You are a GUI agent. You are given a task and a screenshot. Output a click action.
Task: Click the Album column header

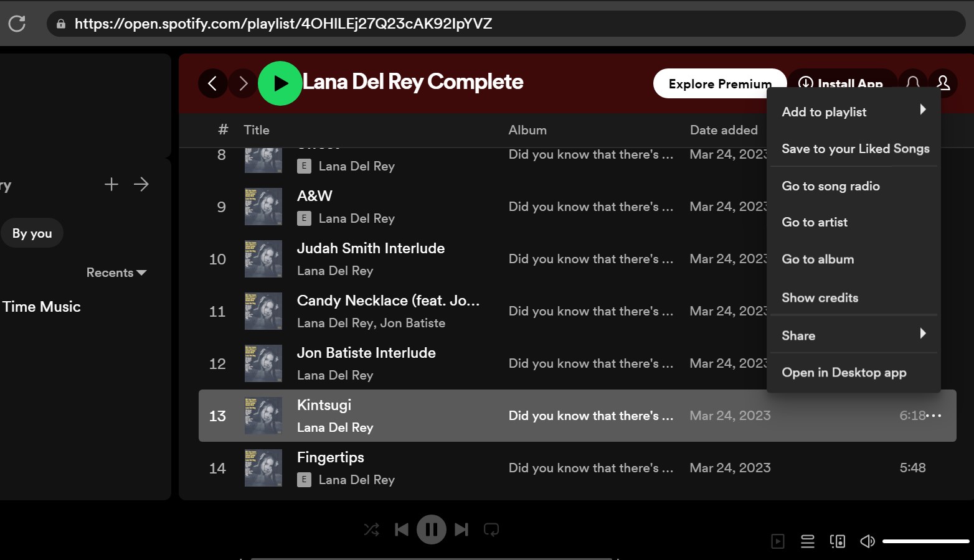(527, 130)
